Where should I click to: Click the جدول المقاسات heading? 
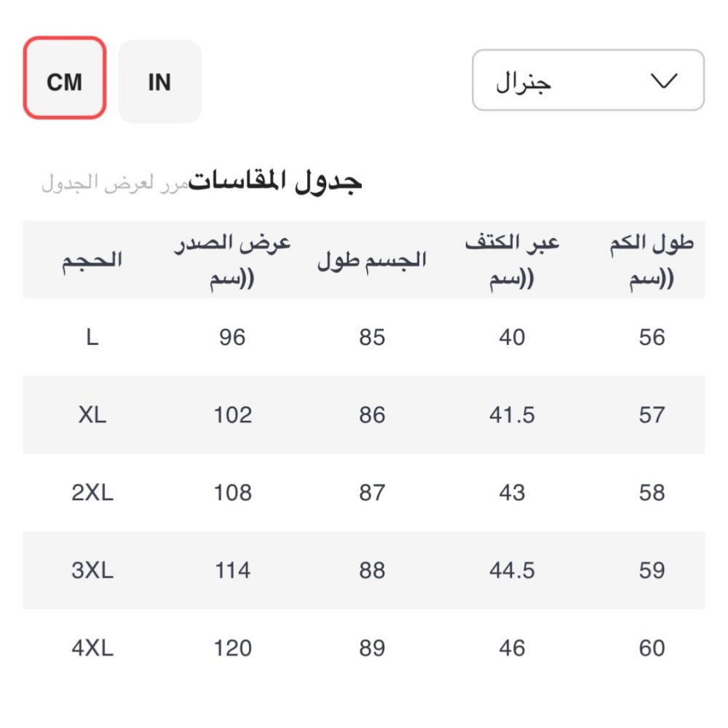[276, 181]
